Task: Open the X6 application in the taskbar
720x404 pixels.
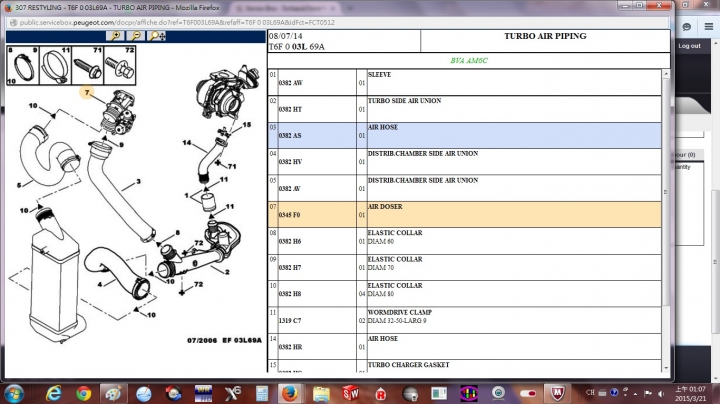Action: 233,393
